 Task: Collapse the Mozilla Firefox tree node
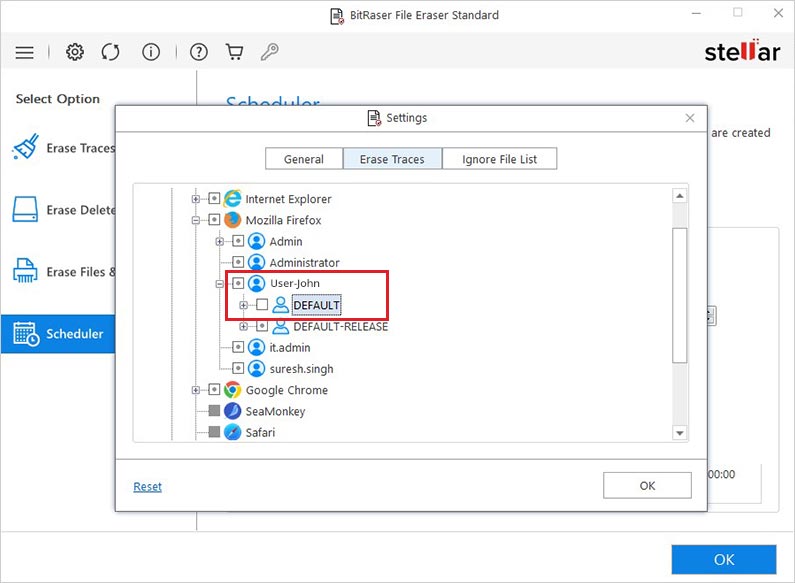pos(196,220)
